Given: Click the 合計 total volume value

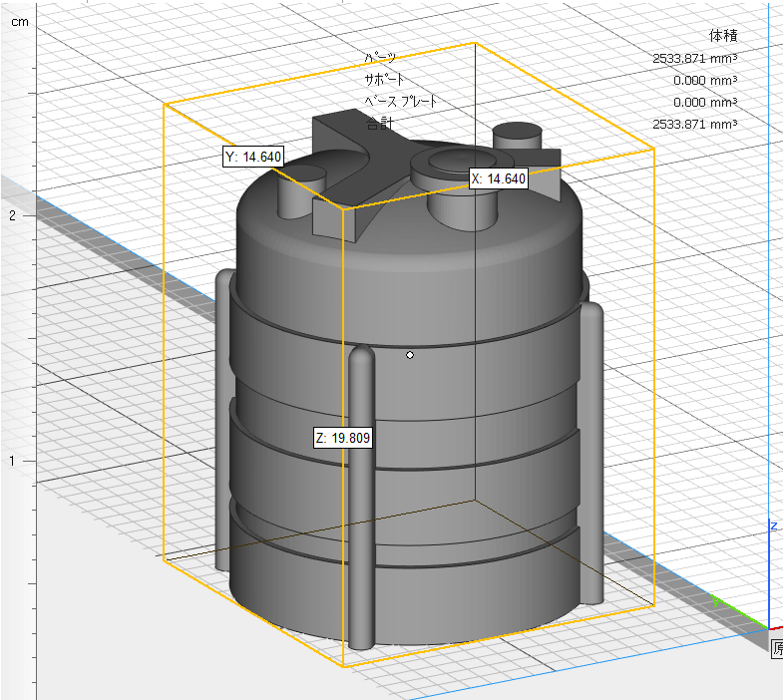Looking at the screenshot, I should (694, 125).
